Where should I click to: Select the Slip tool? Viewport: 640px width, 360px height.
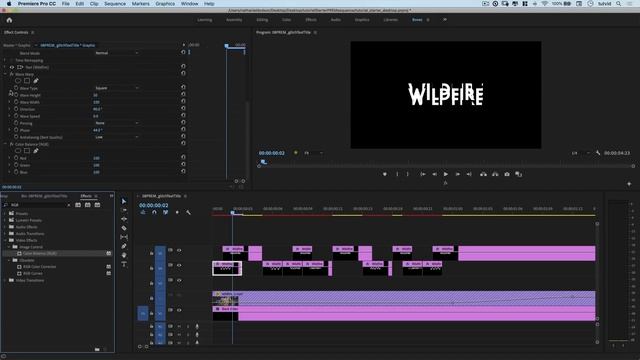pyautogui.click(x=124, y=237)
